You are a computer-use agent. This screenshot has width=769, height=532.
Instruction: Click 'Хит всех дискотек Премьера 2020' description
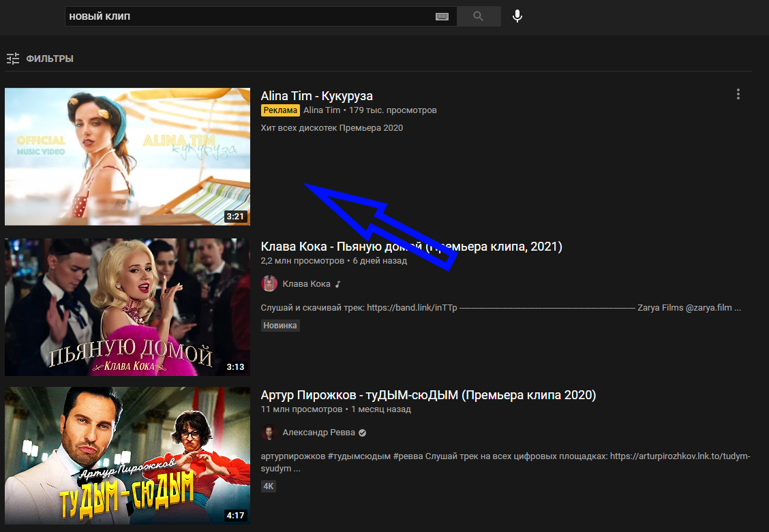coord(332,128)
